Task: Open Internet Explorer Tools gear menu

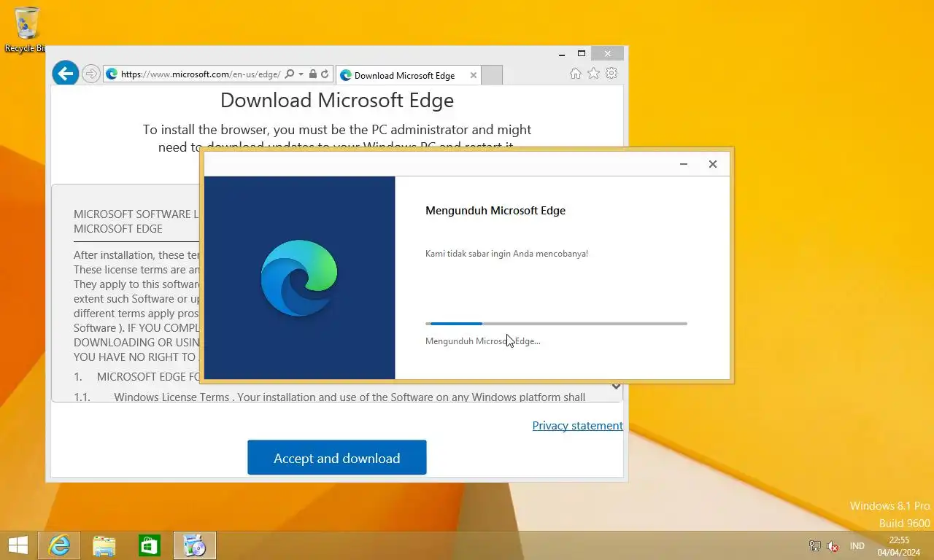Action: [x=611, y=74]
